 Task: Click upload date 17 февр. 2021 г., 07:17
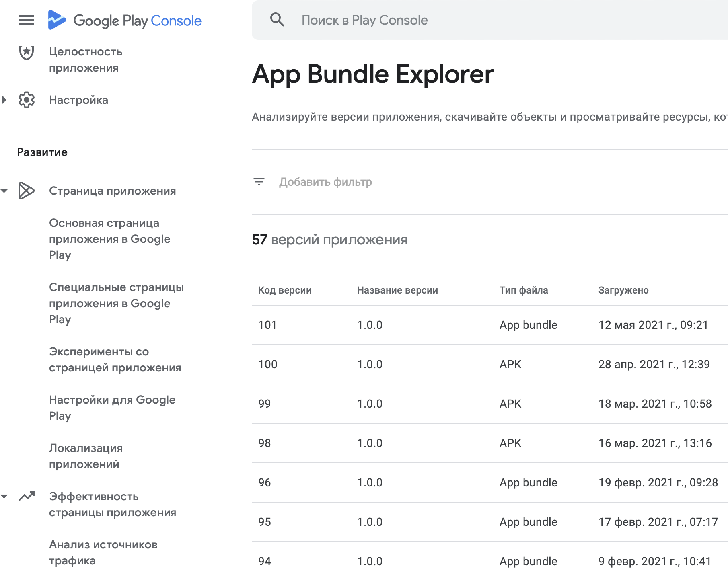(x=658, y=522)
